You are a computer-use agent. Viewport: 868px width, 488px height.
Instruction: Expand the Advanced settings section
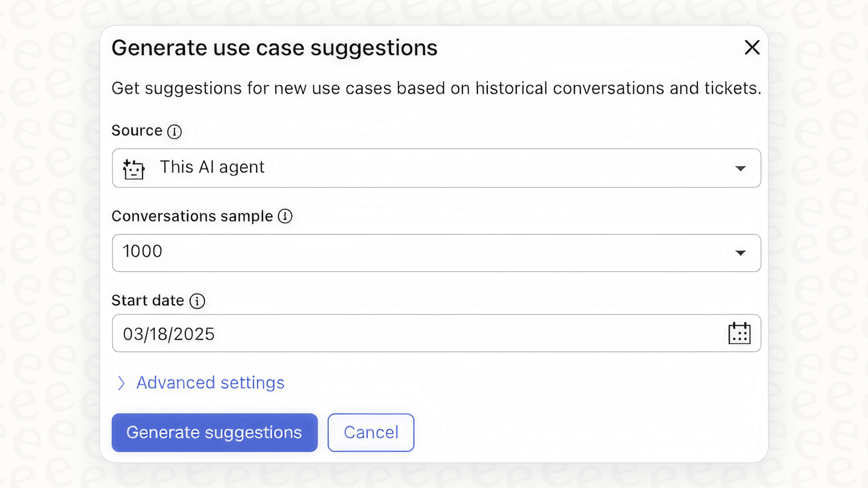(210, 383)
